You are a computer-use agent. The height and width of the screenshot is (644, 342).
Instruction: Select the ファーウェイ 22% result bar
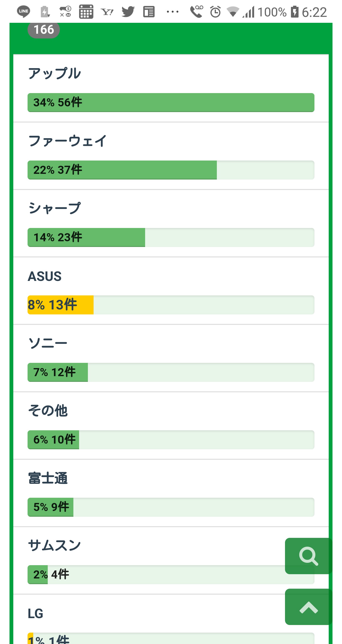pos(171,170)
